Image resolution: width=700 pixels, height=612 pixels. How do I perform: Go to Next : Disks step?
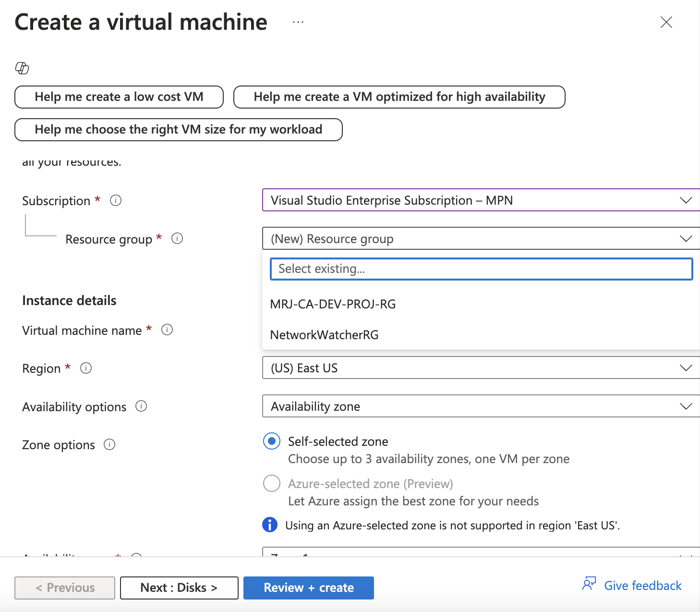179,588
